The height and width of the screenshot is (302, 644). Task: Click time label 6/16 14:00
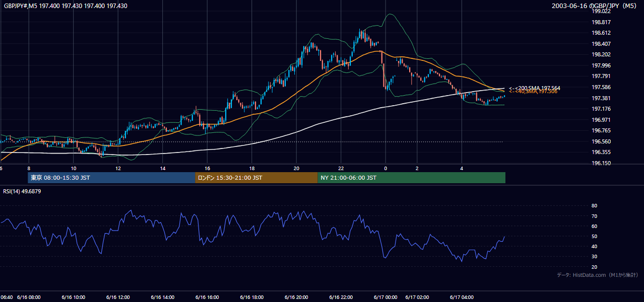(x=163, y=297)
